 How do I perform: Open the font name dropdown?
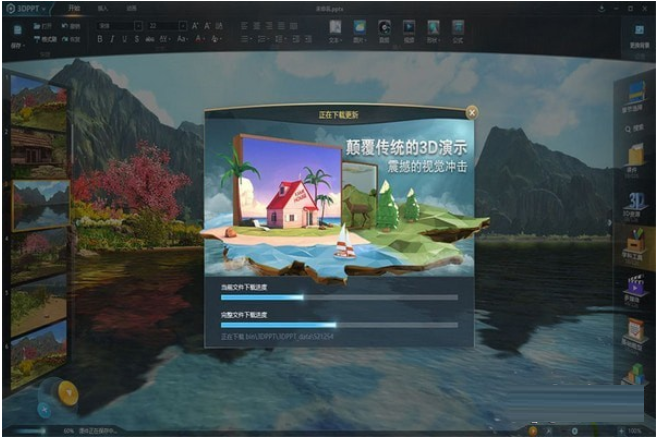[x=138, y=26]
